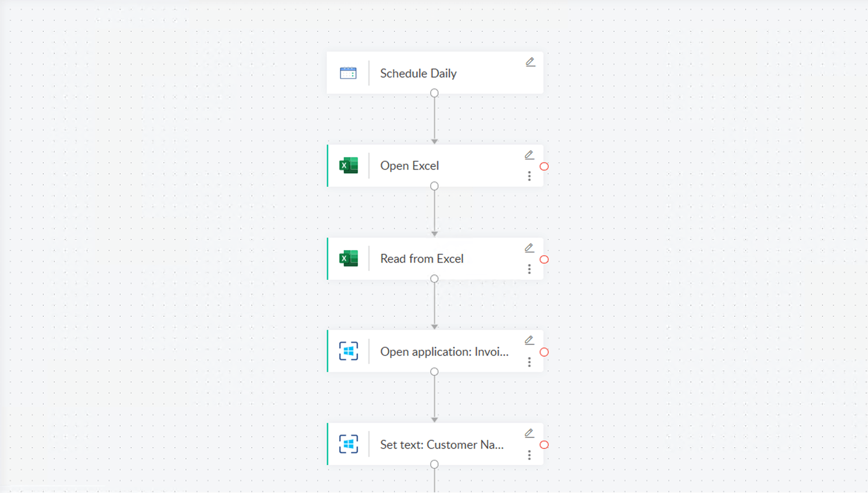
Task: Click the edit pencil on Read from Excel
Action: click(x=529, y=247)
